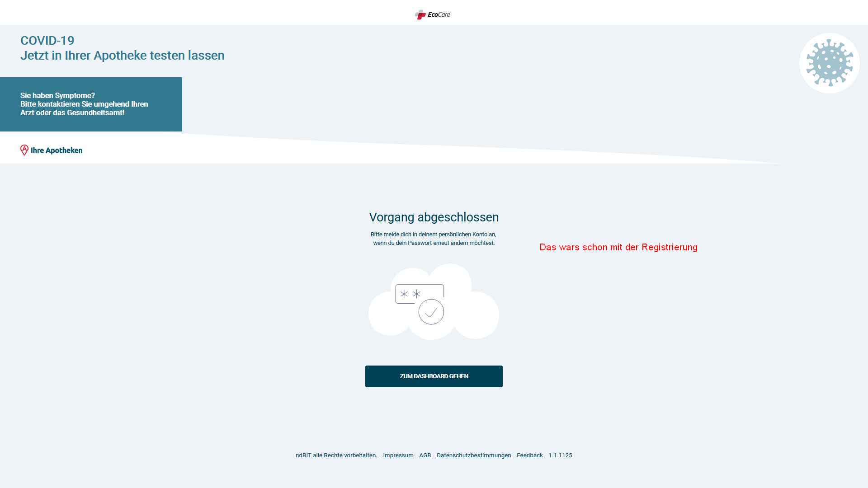Image resolution: width=868 pixels, height=488 pixels.
Task: Click the Vorgang abgeschlossen heading
Action: pyautogui.click(x=434, y=217)
